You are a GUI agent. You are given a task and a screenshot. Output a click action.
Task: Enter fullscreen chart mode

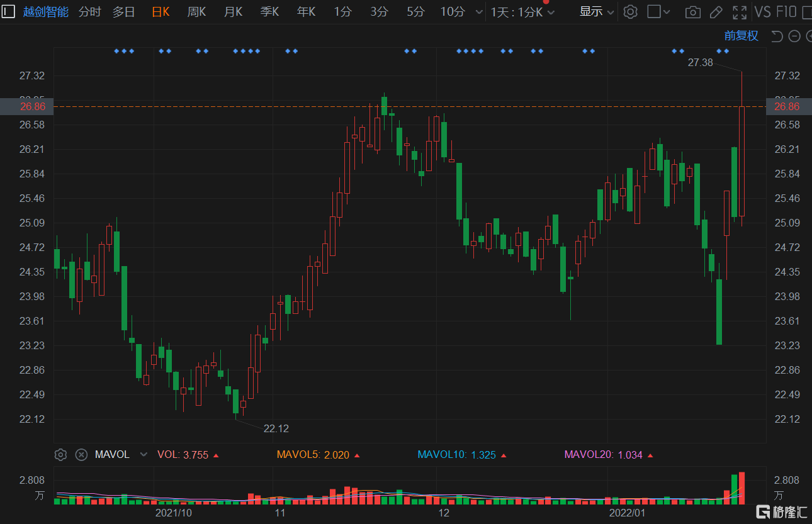740,12
